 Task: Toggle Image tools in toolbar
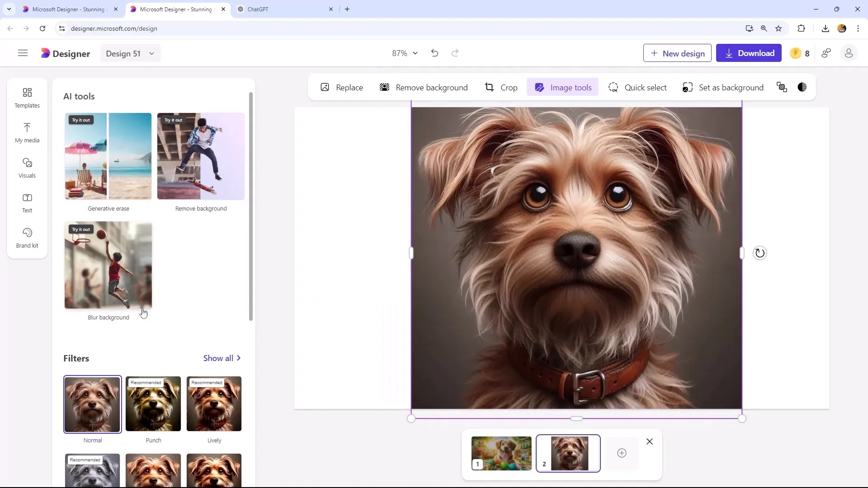click(563, 87)
